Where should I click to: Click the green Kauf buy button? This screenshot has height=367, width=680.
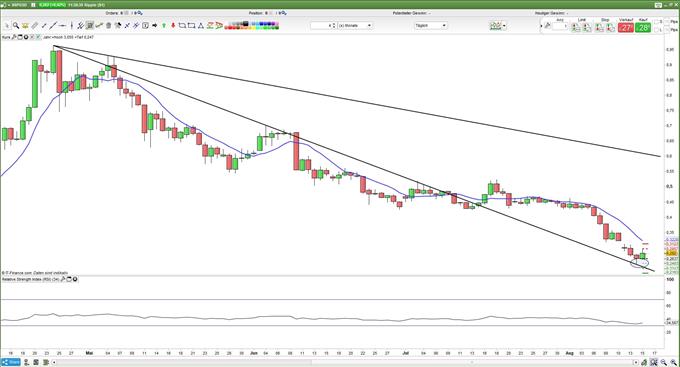pyautogui.click(x=644, y=27)
